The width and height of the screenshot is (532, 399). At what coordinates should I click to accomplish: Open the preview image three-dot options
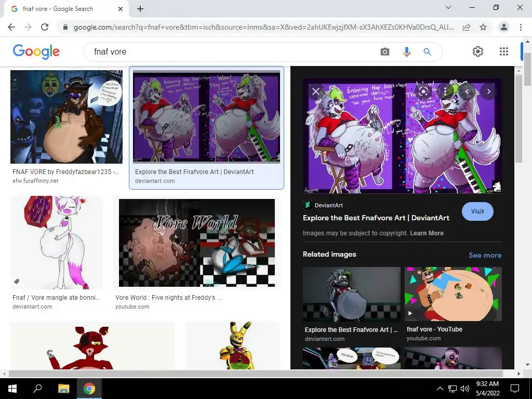pyautogui.click(x=445, y=91)
